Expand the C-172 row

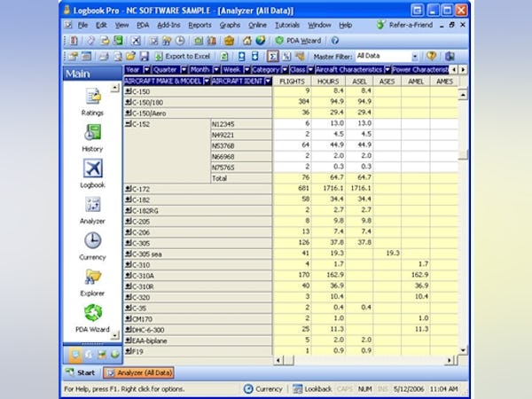click(x=129, y=189)
